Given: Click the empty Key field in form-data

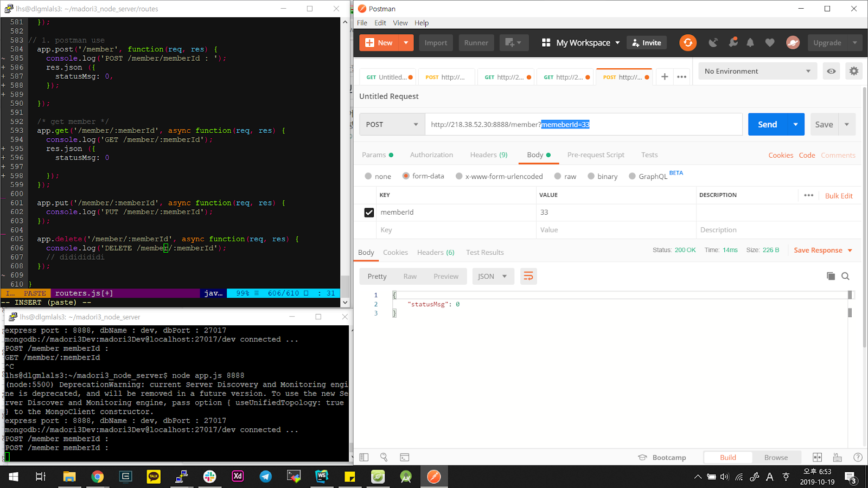Looking at the screenshot, I should click(456, 230).
